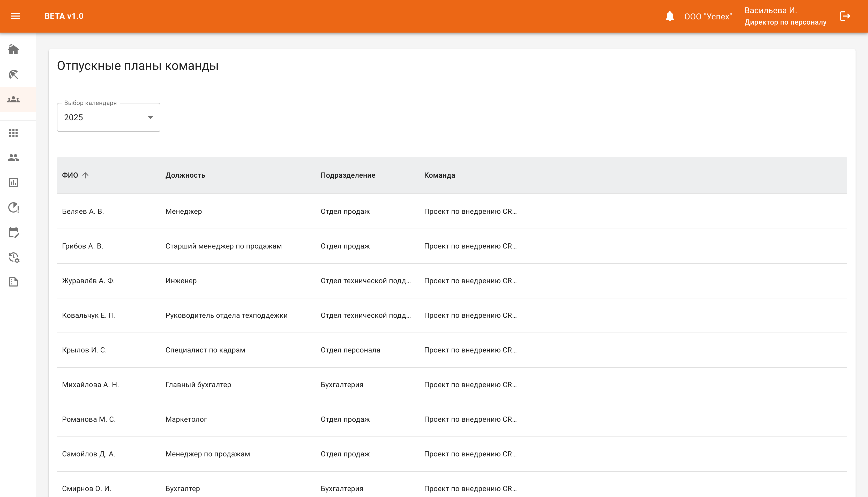The image size is (868, 497).
Task: Open the history settings sidebar icon
Action: pyautogui.click(x=14, y=257)
